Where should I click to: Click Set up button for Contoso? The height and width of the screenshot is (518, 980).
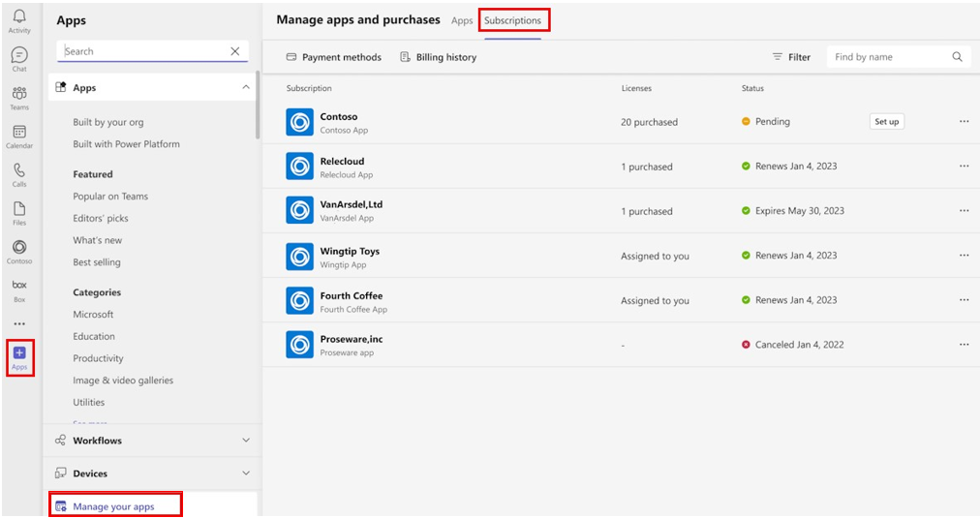coord(886,122)
